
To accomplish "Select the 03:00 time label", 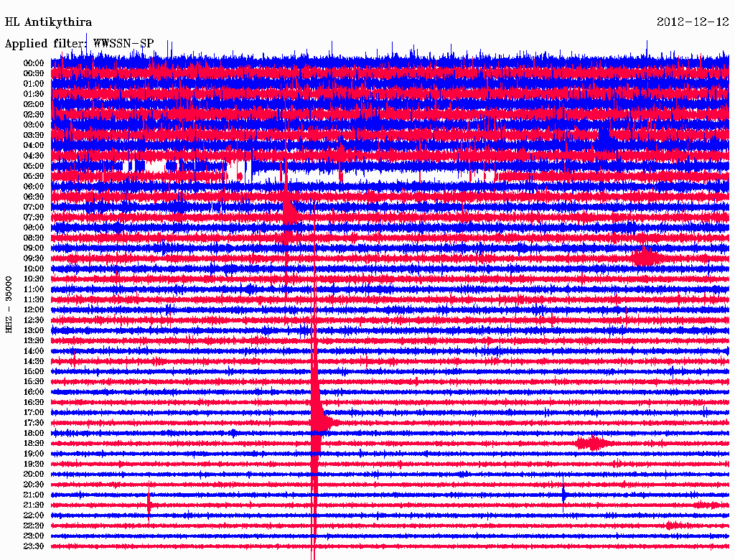I will 34,125.
